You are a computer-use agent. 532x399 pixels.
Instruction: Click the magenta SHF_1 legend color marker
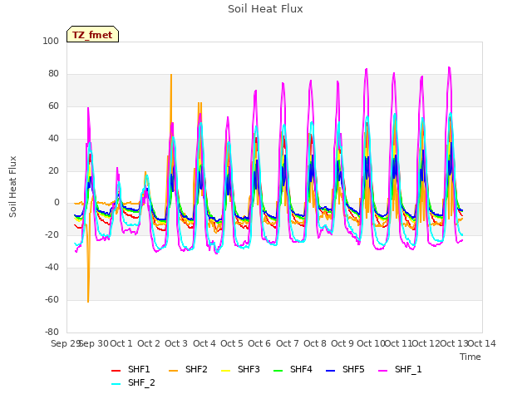coord(382,371)
